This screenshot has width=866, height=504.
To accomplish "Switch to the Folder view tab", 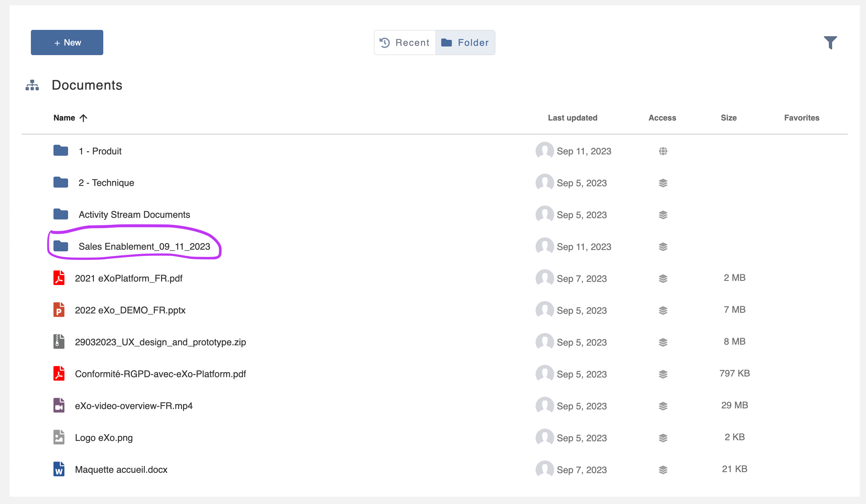I will tap(465, 42).
